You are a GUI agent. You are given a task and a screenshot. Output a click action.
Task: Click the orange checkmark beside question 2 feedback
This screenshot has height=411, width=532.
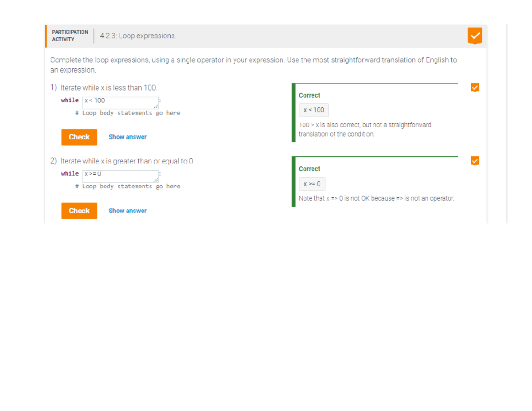point(475,161)
